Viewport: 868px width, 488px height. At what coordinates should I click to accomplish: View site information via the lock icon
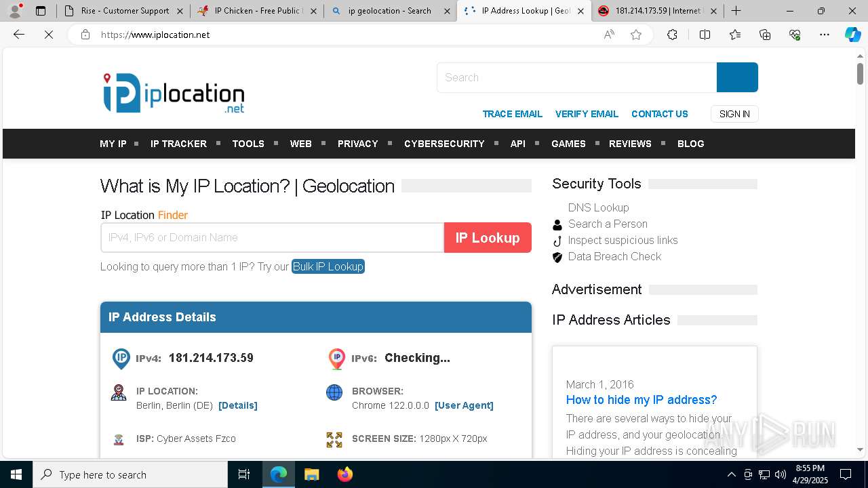[x=85, y=35]
